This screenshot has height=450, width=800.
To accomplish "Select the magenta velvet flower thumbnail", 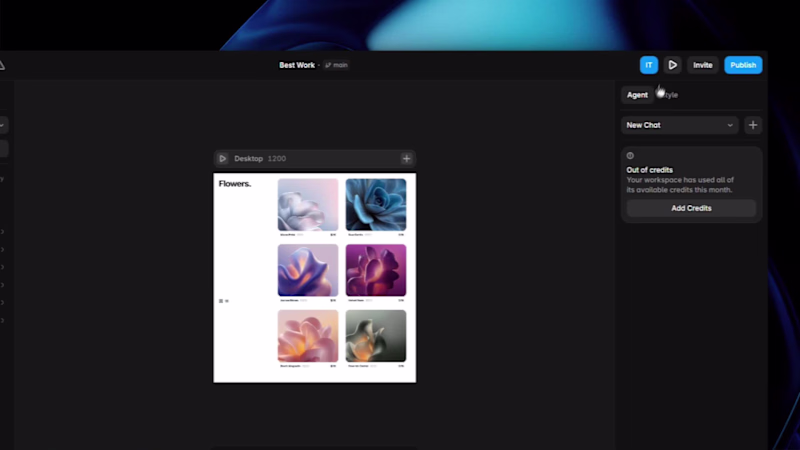I will click(376, 270).
